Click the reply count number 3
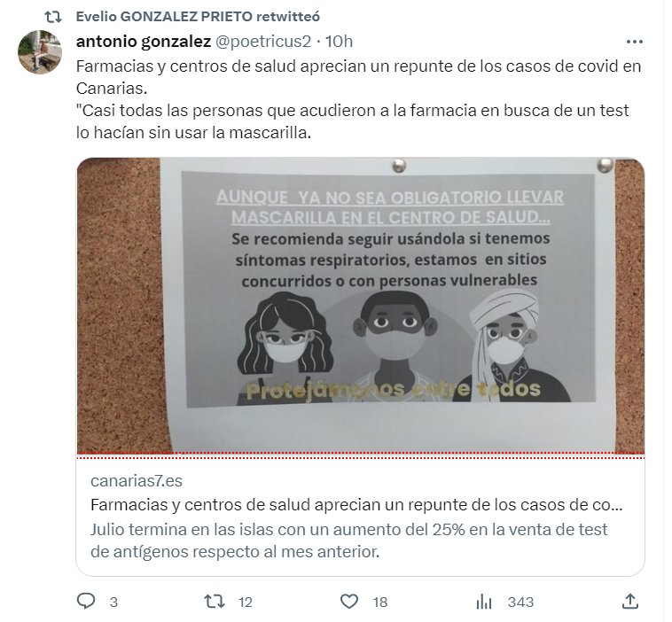Screen dimensions: 672x622 (x=113, y=603)
